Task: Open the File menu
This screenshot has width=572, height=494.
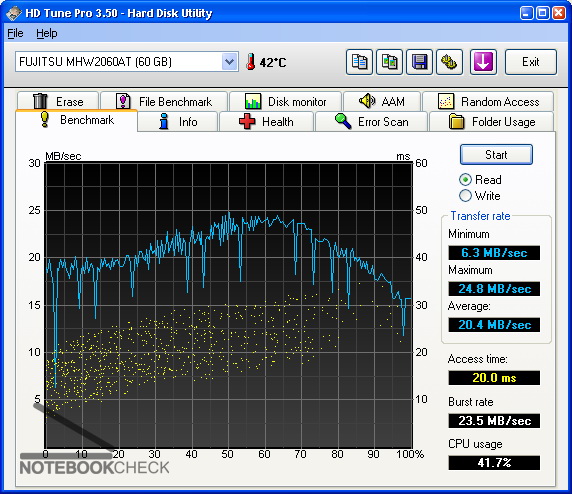Action: (15, 34)
